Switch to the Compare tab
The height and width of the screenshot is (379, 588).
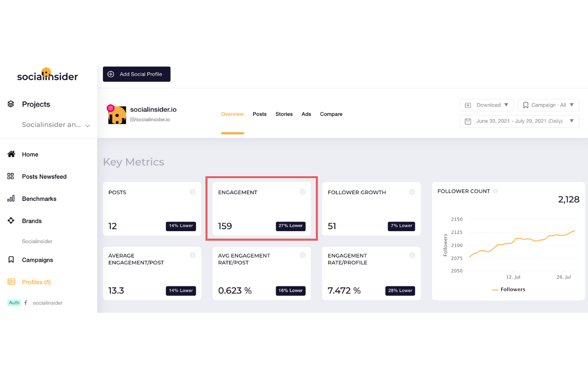pyautogui.click(x=331, y=114)
